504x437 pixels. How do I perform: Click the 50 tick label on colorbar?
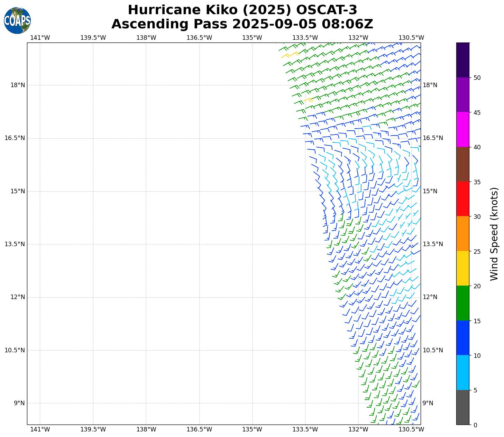point(477,78)
